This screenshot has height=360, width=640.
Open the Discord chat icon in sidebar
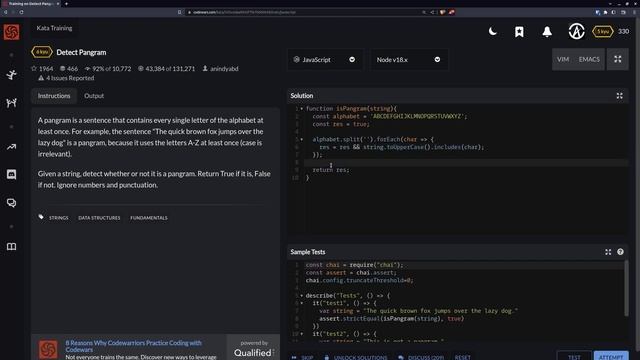(x=11, y=175)
